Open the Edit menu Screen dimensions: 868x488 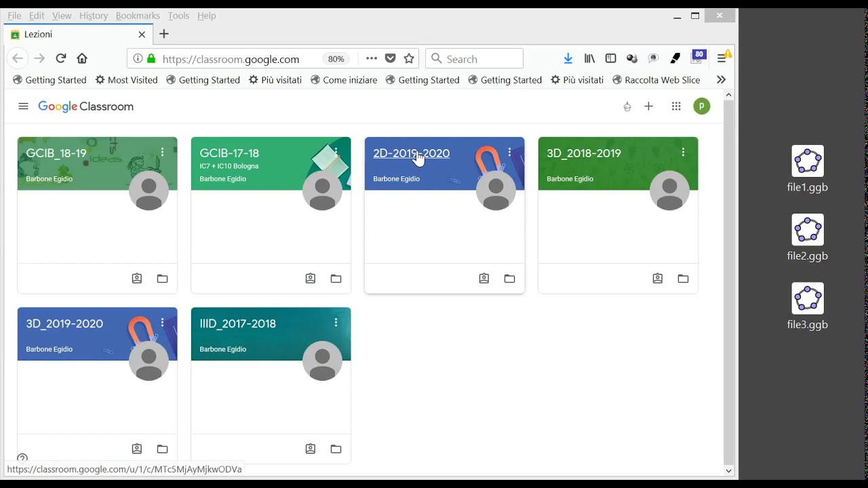coord(37,16)
